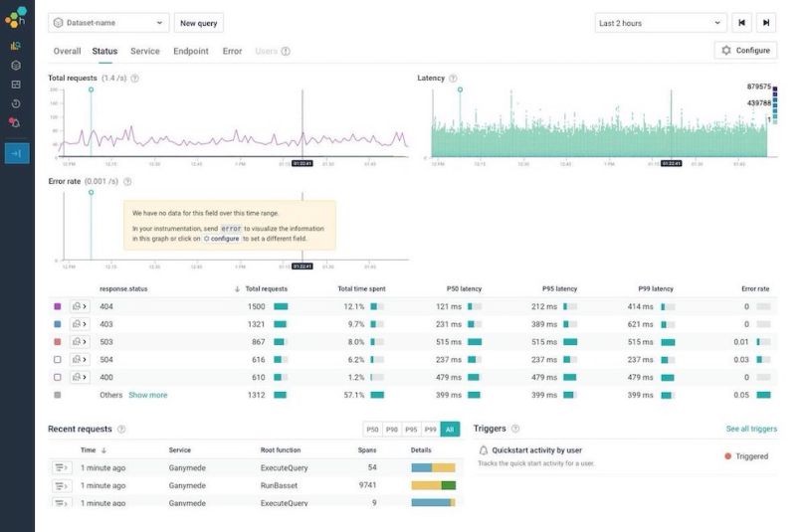Select the P95 percentile filter
The height and width of the screenshot is (532, 806).
click(411, 430)
